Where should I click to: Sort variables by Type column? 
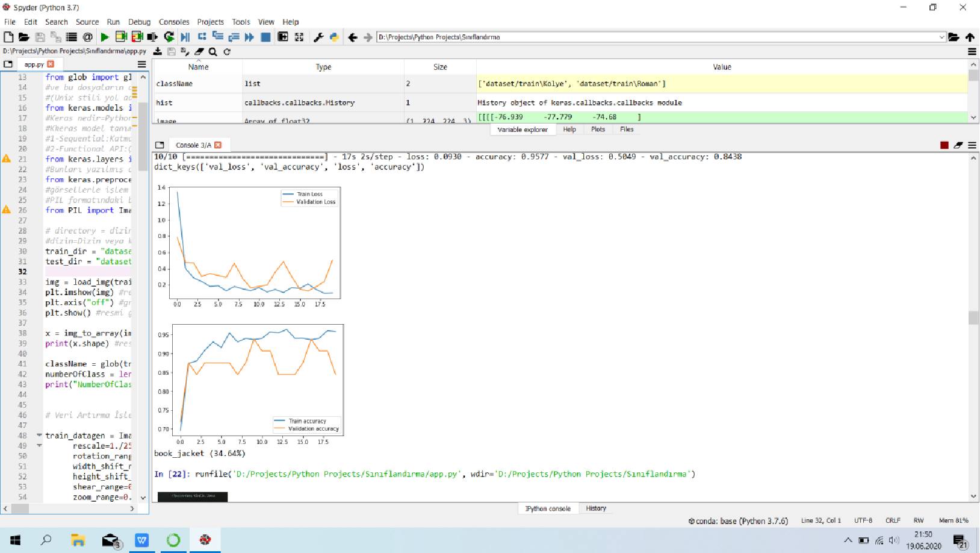click(323, 67)
